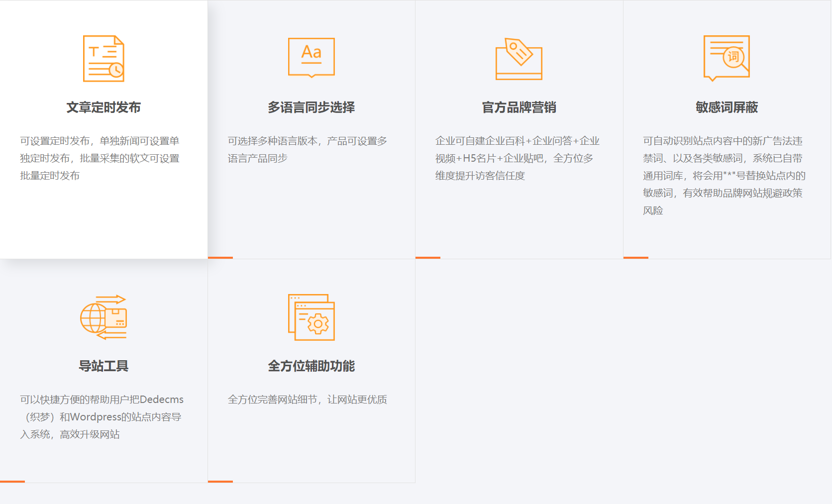Open the 文章定时发布 heading
Viewport: 832px width, 504px height.
[104, 107]
